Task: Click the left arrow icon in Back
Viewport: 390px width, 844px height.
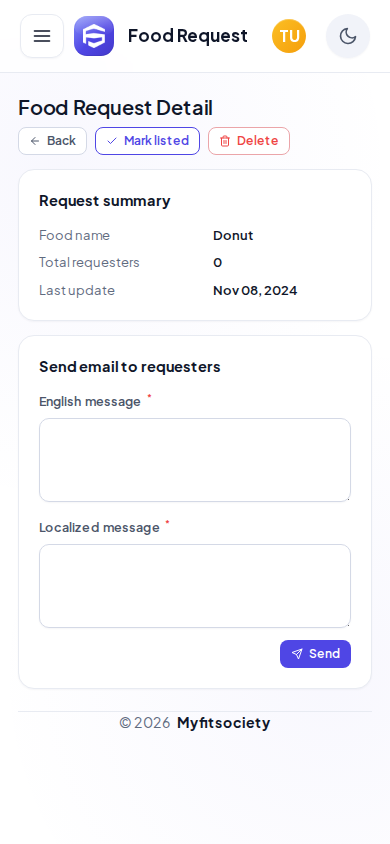Action: click(35, 141)
